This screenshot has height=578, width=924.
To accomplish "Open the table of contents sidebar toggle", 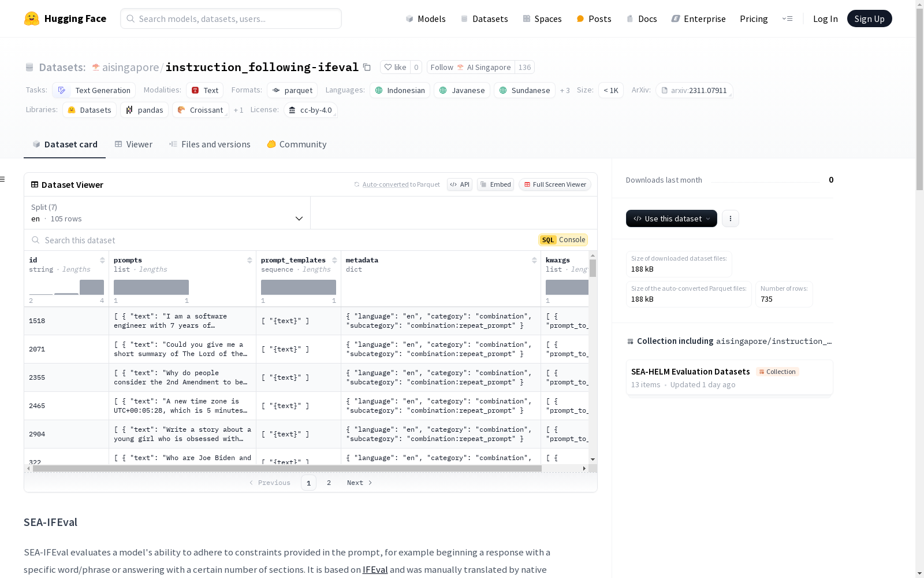I will [3, 179].
